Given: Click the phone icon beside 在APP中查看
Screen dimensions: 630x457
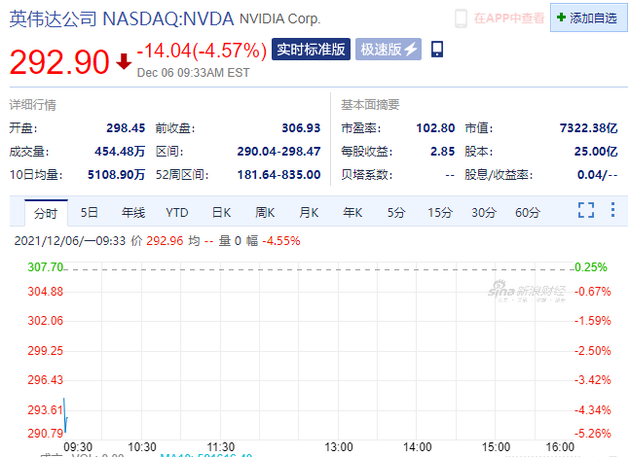Looking at the screenshot, I should (461, 18).
